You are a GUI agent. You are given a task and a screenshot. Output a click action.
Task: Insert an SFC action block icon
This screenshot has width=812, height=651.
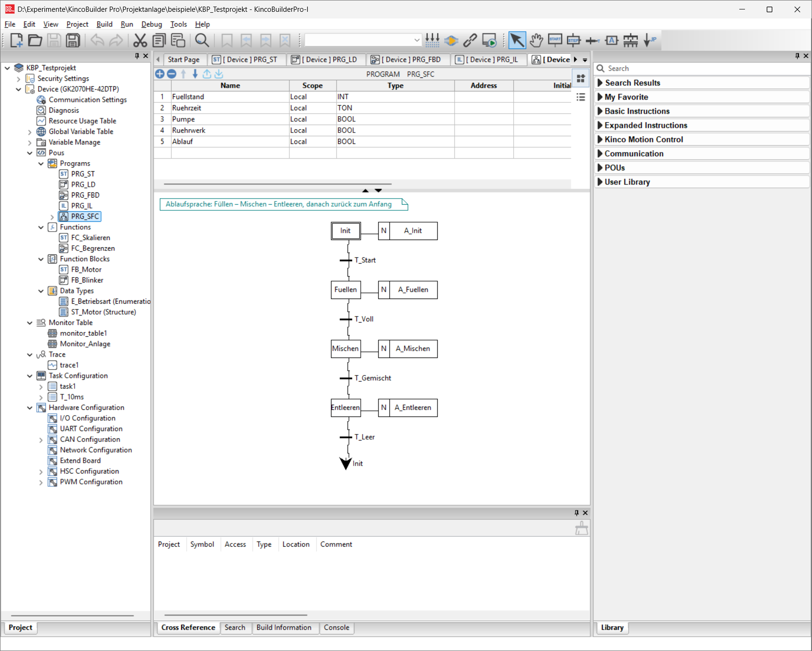pyautogui.click(x=611, y=41)
